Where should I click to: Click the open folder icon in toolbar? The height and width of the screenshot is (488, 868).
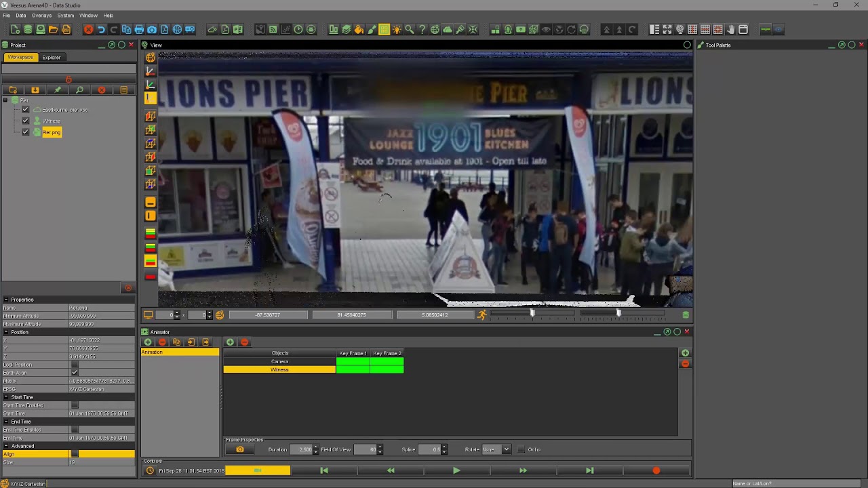(x=53, y=29)
